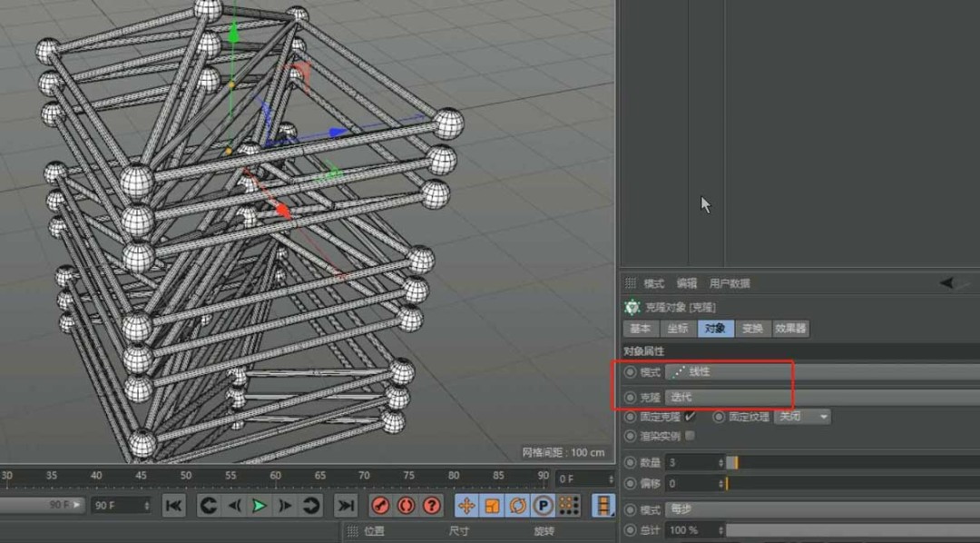Open the 固定纹理 dropdown showing 关闭
Image resolution: width=980 pixels, height=543 pixels.
pos(802,417)
